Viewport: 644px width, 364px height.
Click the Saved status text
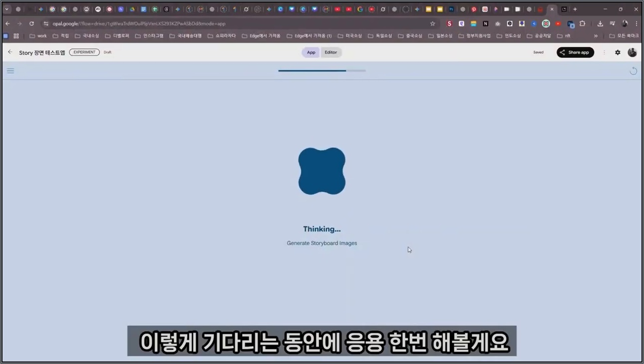[538, 52]
